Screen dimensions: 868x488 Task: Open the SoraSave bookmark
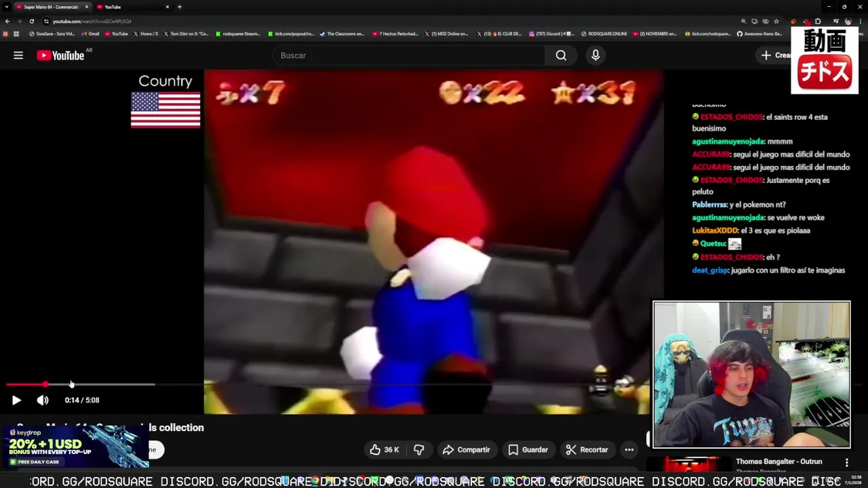(x=52, y=33)
